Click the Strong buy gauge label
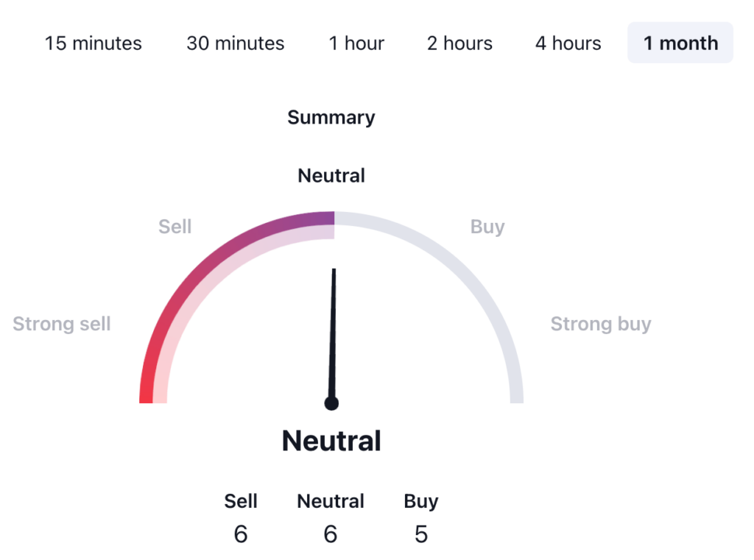This screenshot has height=560, width=754. tap(600, 324)
